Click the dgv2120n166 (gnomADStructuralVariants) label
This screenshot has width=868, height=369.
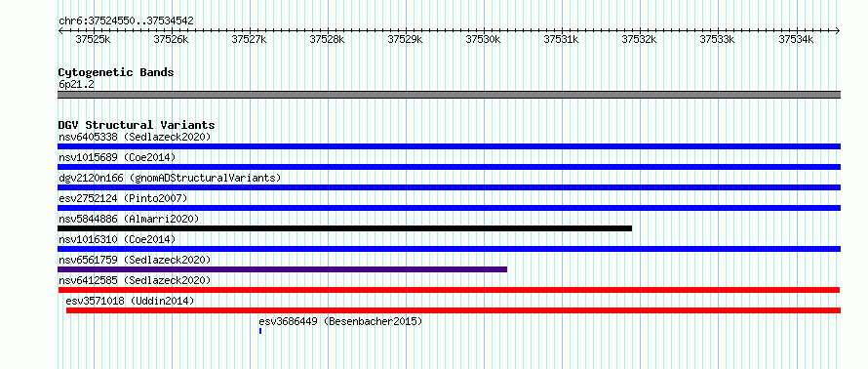170,178
